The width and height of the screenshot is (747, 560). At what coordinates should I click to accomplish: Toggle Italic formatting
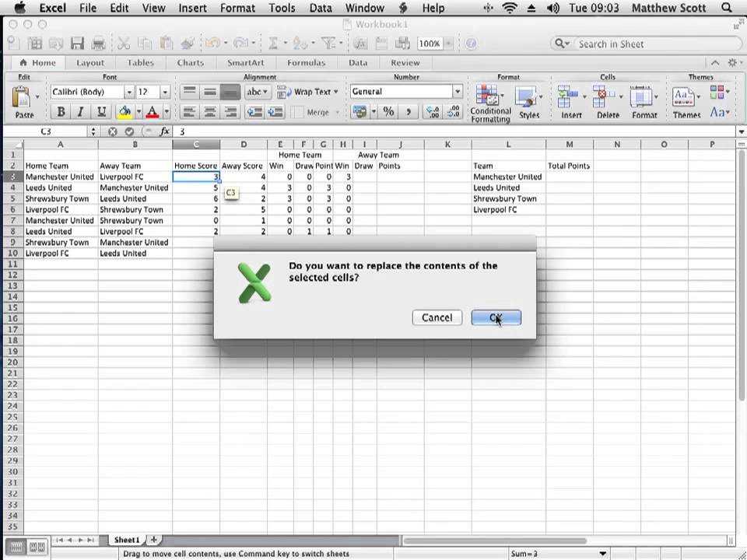tap(79, 112)
